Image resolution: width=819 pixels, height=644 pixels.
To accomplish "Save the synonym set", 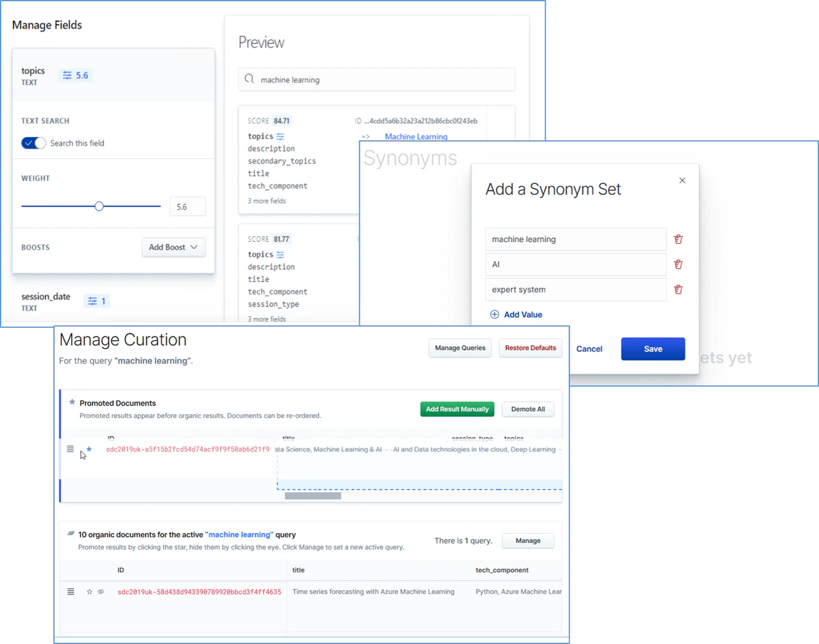I will click(653, 349).
